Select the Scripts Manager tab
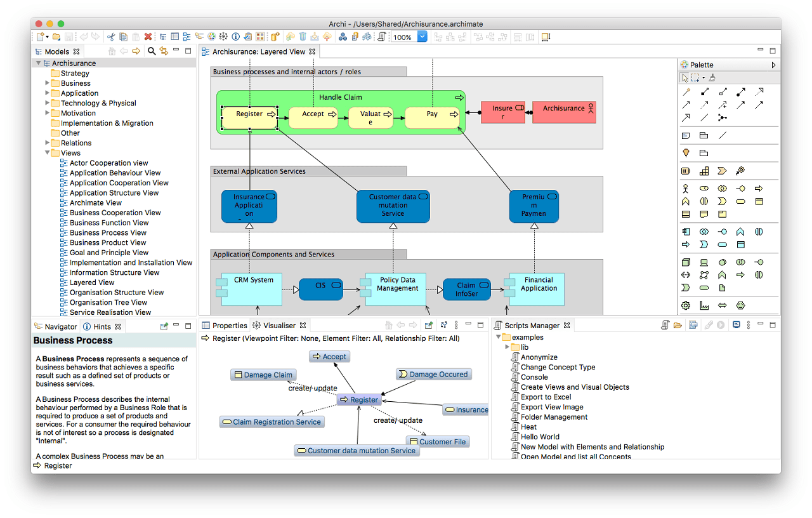The height and width of the screenshot is (518, 812). (x=532, y=326)
